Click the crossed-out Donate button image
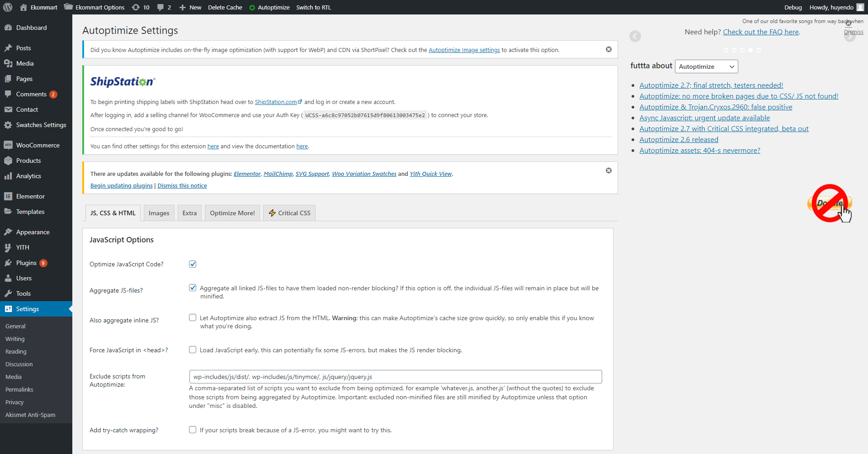The image size is (868, 454). [830, 203]
